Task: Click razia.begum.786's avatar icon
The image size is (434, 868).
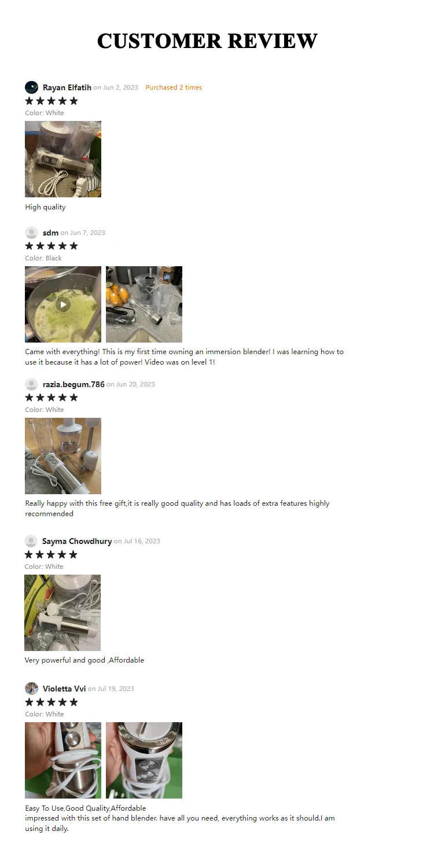Action: tap(31, 384)
